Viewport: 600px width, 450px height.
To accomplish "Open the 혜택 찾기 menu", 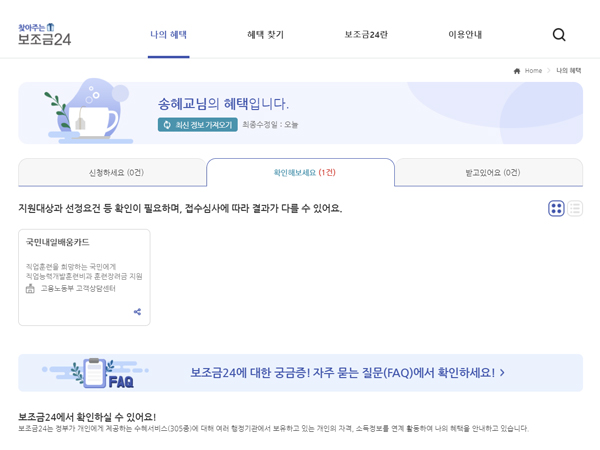I will (266, 35).
